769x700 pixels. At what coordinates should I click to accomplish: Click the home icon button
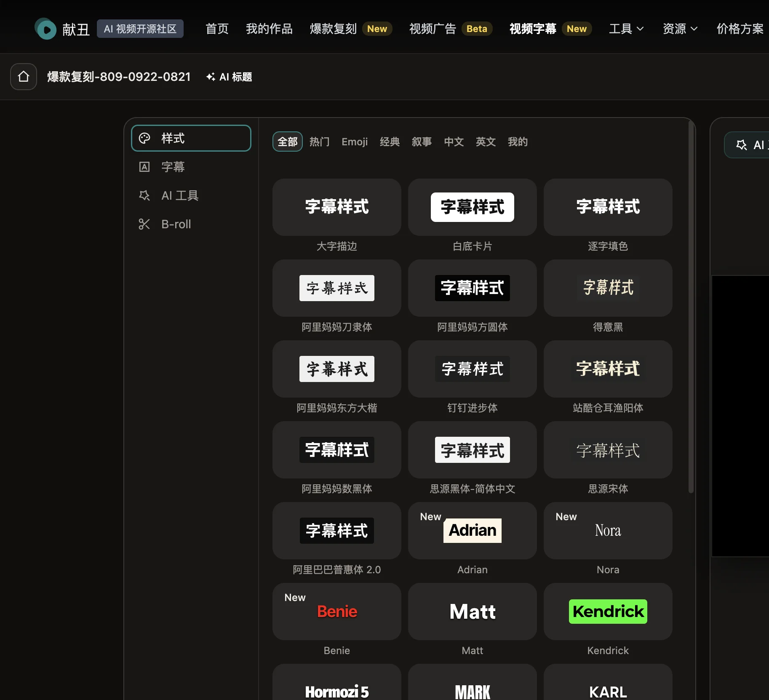(24, 77)
